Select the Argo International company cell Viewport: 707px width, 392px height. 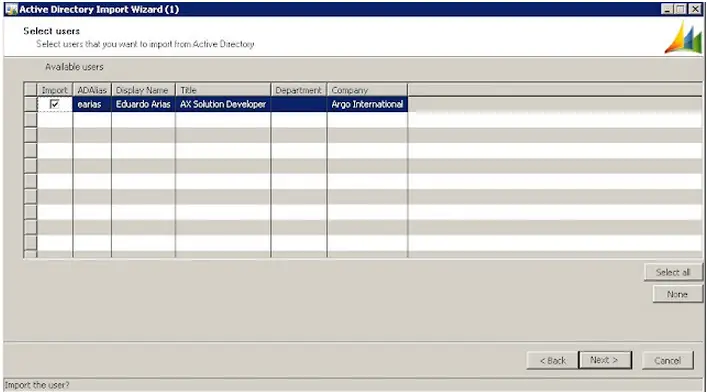[367, 104]
